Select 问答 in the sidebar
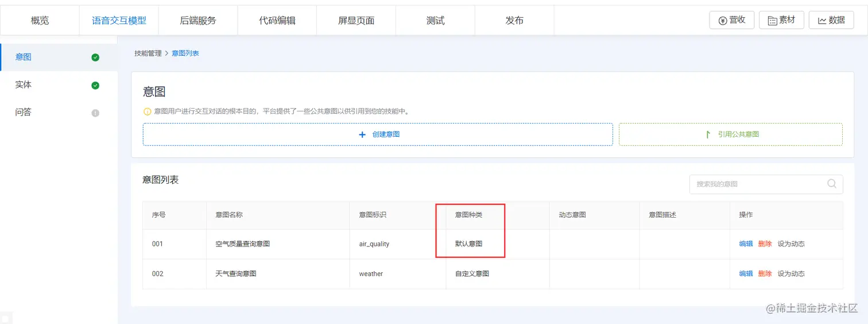 pos(59,113)
